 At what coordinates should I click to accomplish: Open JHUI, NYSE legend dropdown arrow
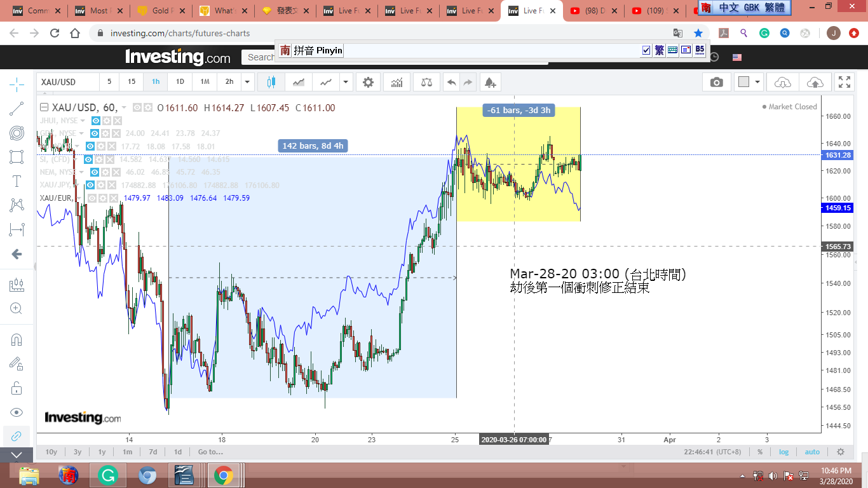83,121
